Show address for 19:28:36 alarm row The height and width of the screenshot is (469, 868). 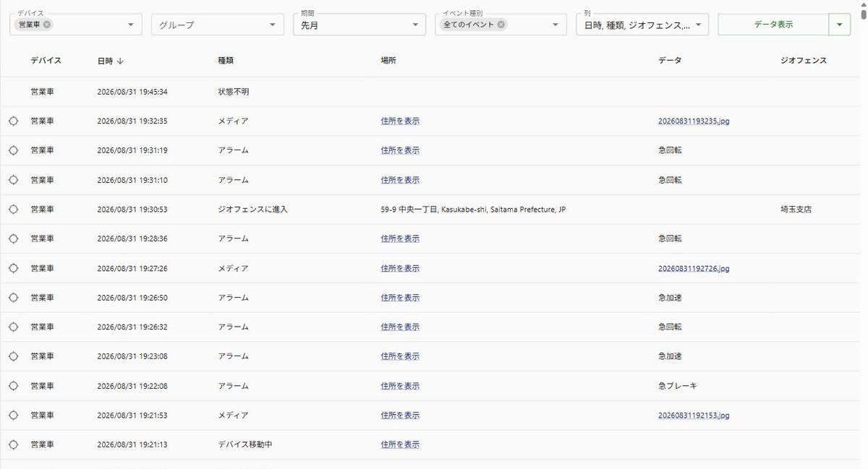pyautogui.click(x=400, y=238)
